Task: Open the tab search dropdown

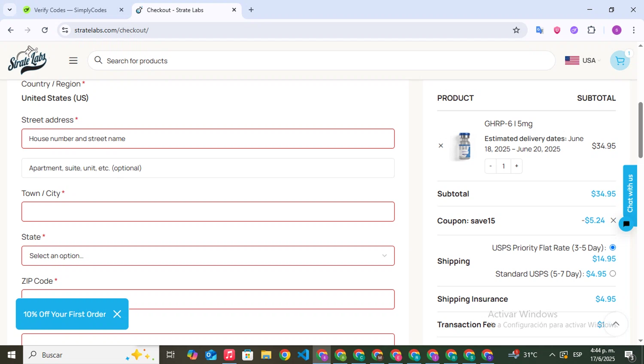Action: [x=9, y=9]
